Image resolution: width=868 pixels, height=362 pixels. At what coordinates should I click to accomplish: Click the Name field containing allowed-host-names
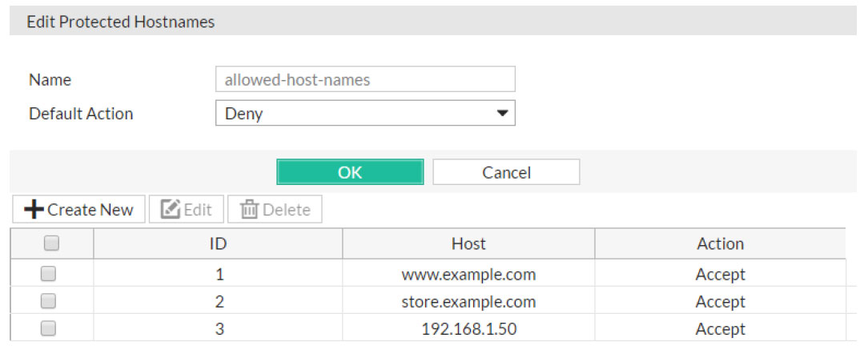[364, 79]
